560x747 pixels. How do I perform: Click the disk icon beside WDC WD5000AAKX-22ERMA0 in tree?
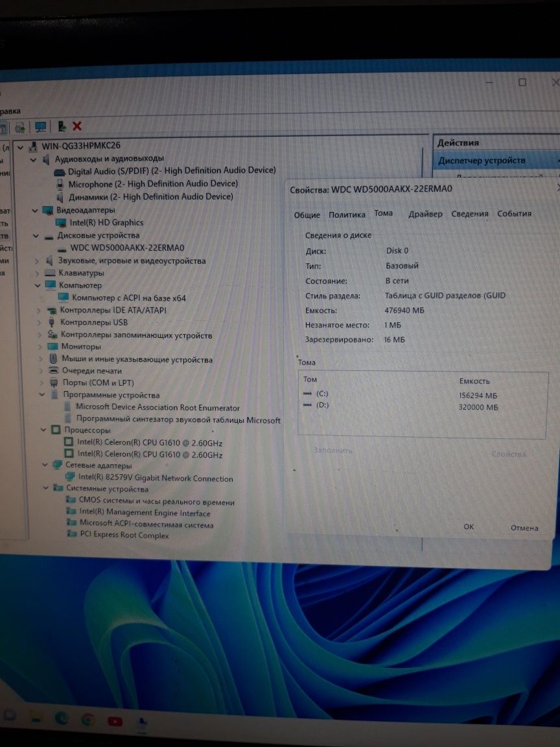pos(62,249)
